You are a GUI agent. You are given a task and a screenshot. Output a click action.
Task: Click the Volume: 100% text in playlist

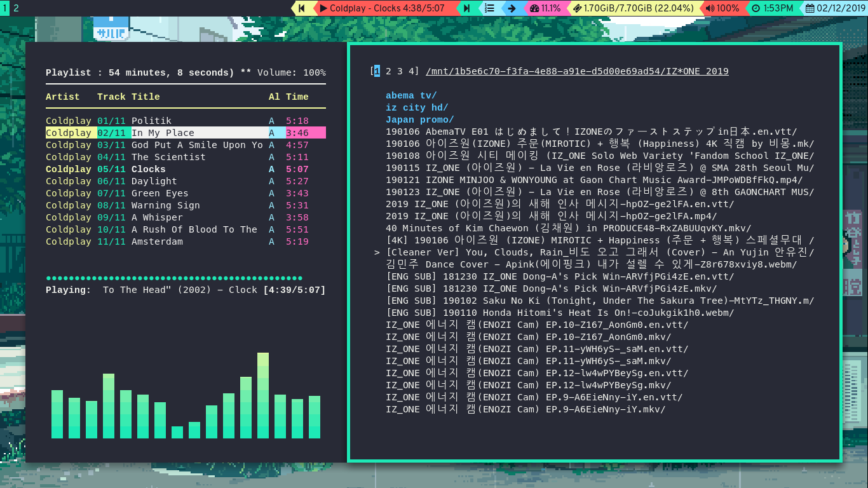coord(292,72)
